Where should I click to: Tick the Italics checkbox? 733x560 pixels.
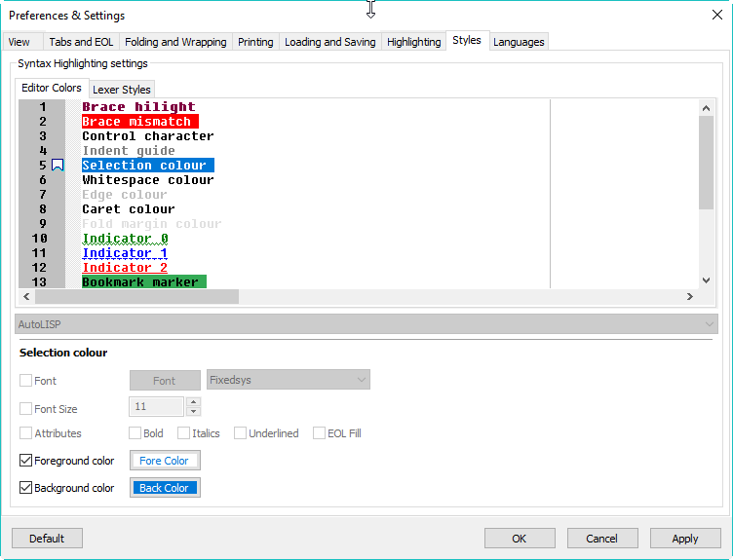click(x=183, y=433)
